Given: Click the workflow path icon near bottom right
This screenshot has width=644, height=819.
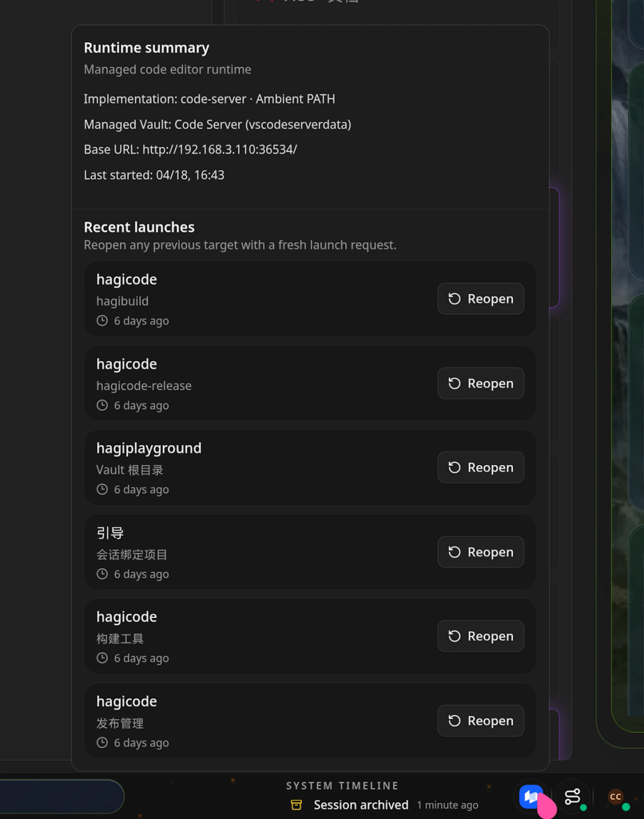Looking at the screenshot, I should 572,796.
